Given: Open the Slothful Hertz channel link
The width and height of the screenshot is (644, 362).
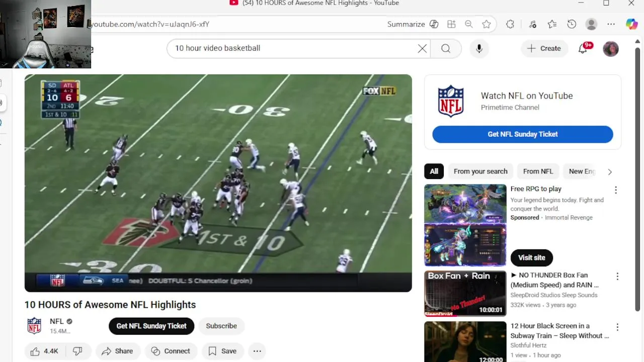Looking at the screenshot, I should (528, 345).
